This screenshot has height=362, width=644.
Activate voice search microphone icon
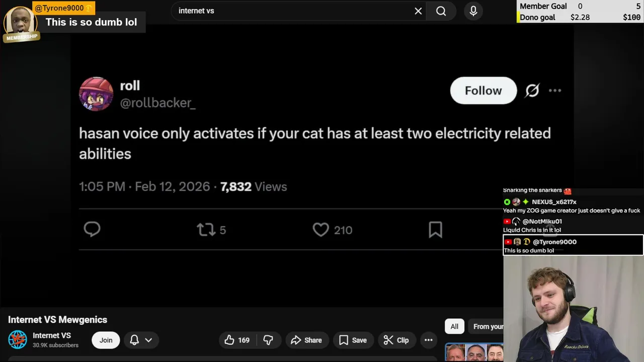[473, 11]
